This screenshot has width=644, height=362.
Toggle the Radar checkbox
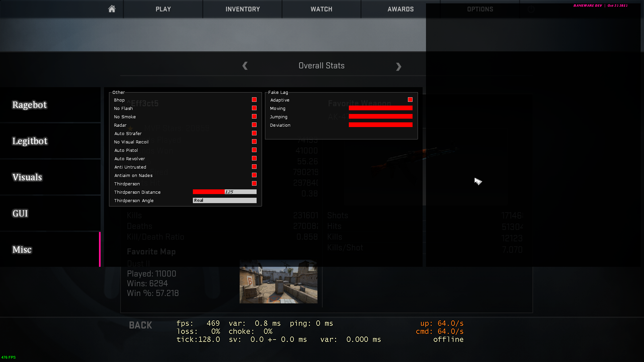coord(254,125)
